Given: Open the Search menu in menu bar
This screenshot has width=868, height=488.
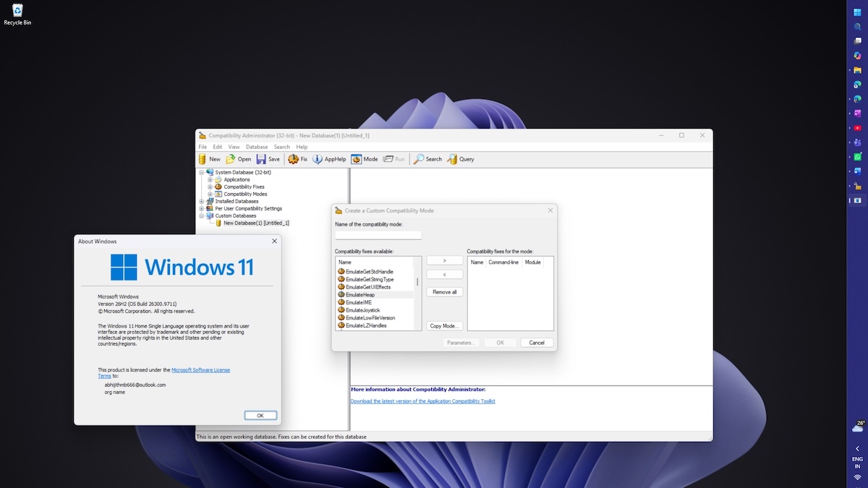Looking at the screenshot, I should point(281,147).
